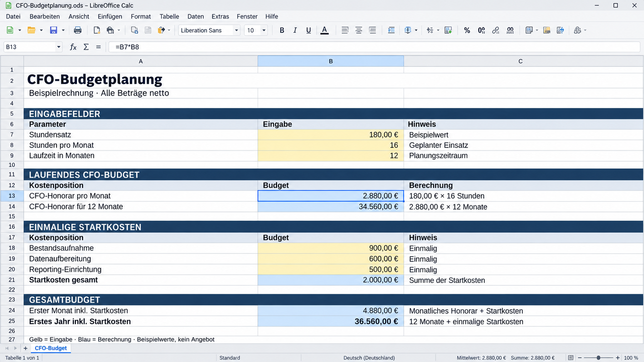Apply percent number format
The height and width of the screenshot is (362, 644).
coord(467,30)
